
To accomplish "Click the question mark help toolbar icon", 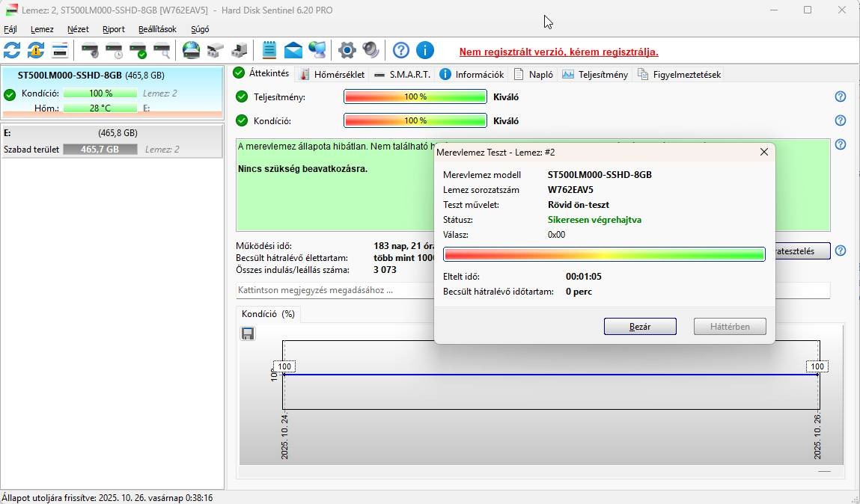I will coord(401,50).
